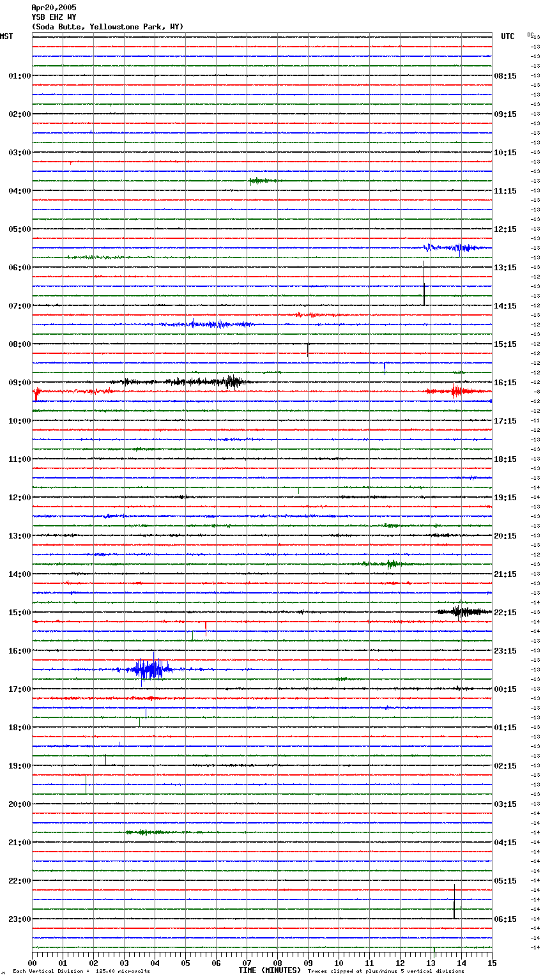This screenshot has width=543, height=980.
Task: Click the '16:00' MST time label
Action: point(20,651)
